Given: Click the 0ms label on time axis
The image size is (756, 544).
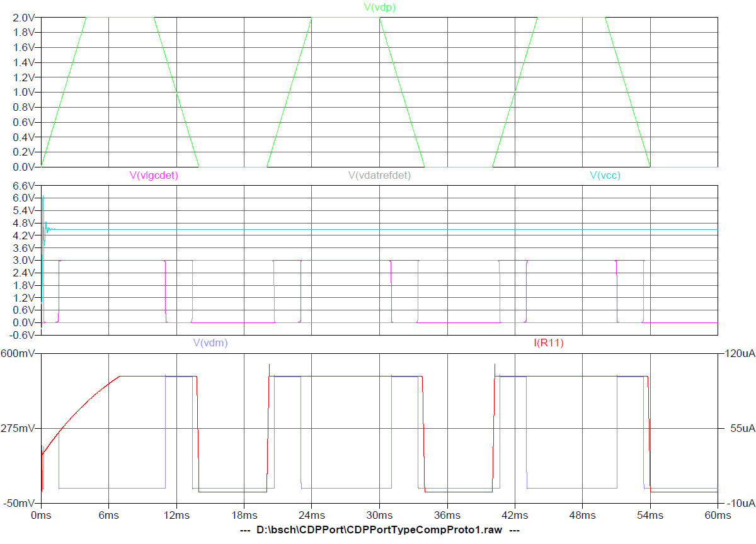Looking at the screenshot, I should coord(41,515).
